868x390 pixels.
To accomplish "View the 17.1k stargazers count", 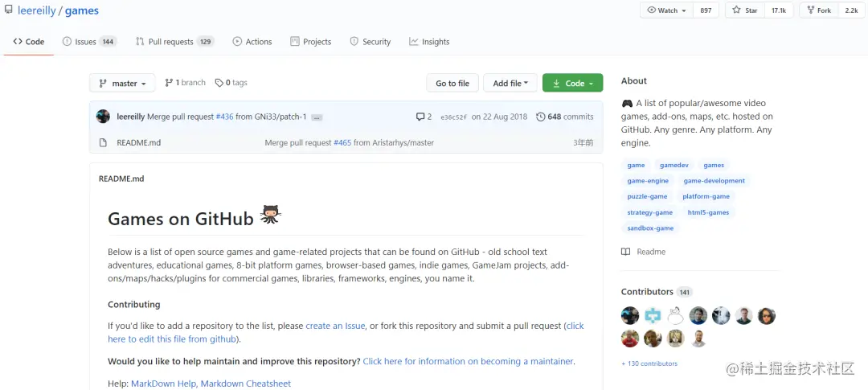I will tap(779, 10).
